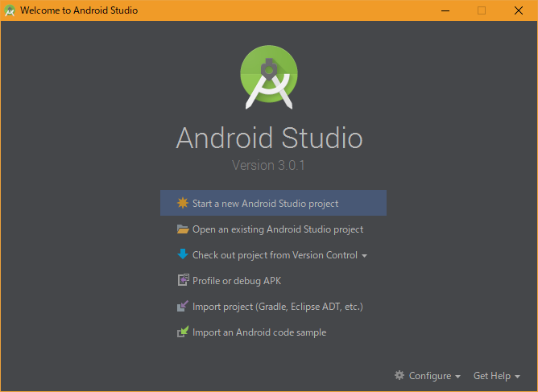Open the Configure dropdown arrow
Viewport: 538px width, 392px height.
point(458,377)
